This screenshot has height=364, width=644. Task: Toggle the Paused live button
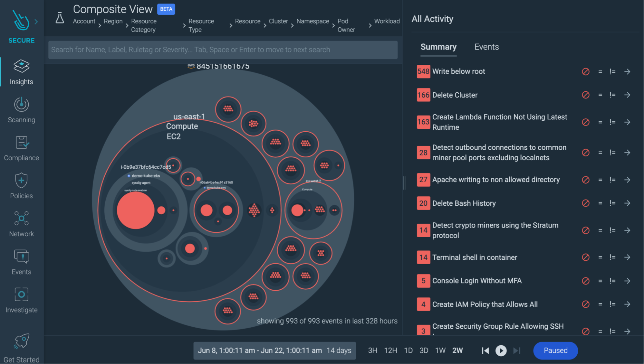pyautogui.click(x=555, y=350)
